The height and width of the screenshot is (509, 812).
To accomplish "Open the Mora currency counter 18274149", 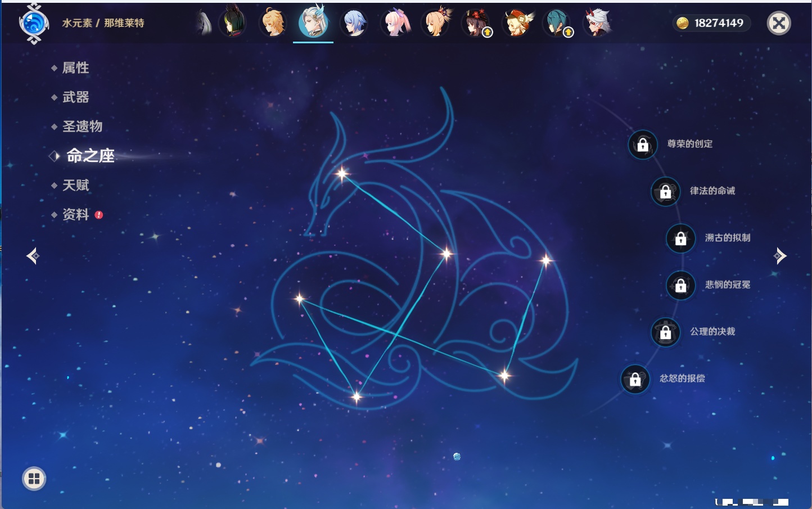I will [x=711, y=23].
